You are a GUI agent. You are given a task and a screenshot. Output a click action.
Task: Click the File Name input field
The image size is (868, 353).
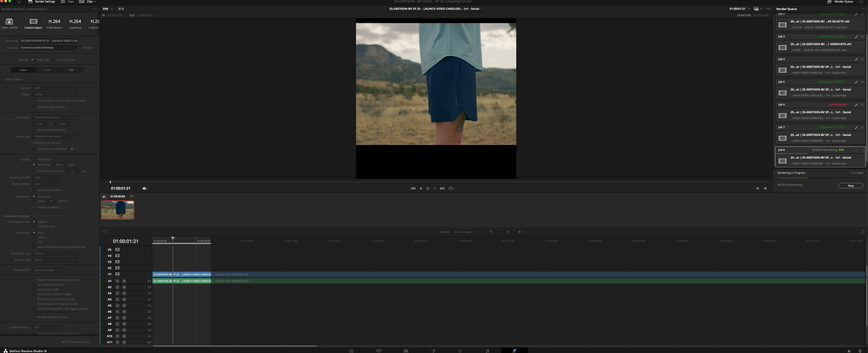pos(49,41)
